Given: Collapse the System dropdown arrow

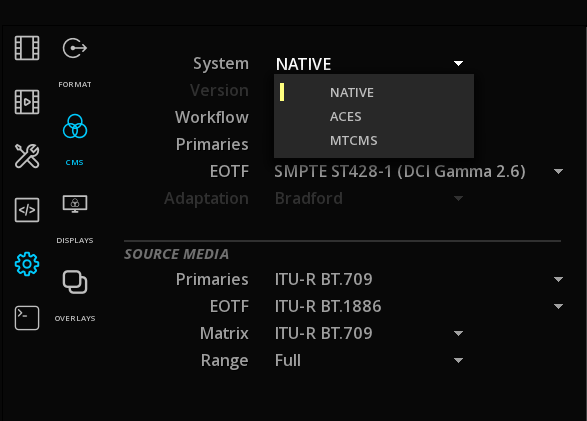Looking at the screenshot, I should point(458,63).
